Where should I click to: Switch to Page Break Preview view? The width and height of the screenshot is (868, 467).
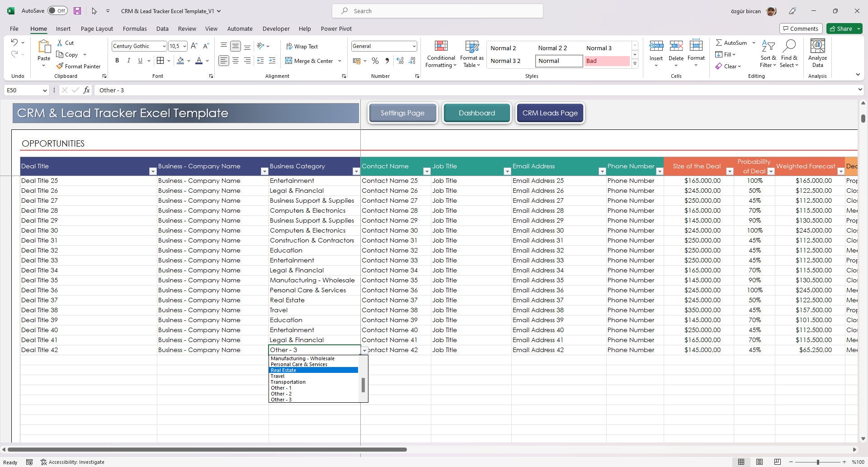[x=777, y=462]
